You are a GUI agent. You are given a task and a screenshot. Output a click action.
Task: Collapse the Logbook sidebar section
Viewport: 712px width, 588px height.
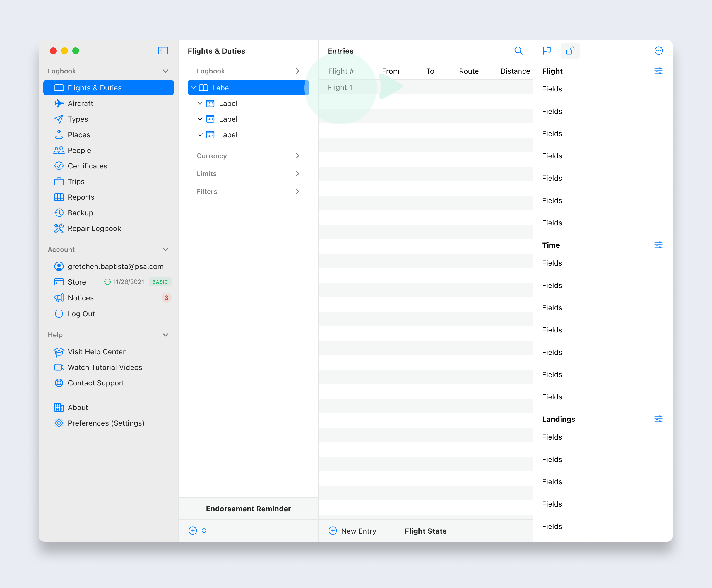pos(165,71)
